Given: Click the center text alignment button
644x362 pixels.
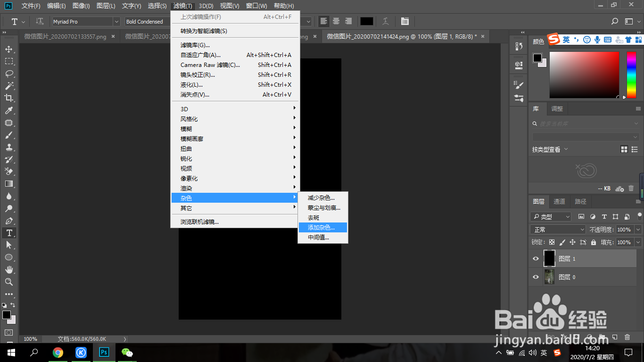Looking at the screenshot, I should (x=336, y=21).
